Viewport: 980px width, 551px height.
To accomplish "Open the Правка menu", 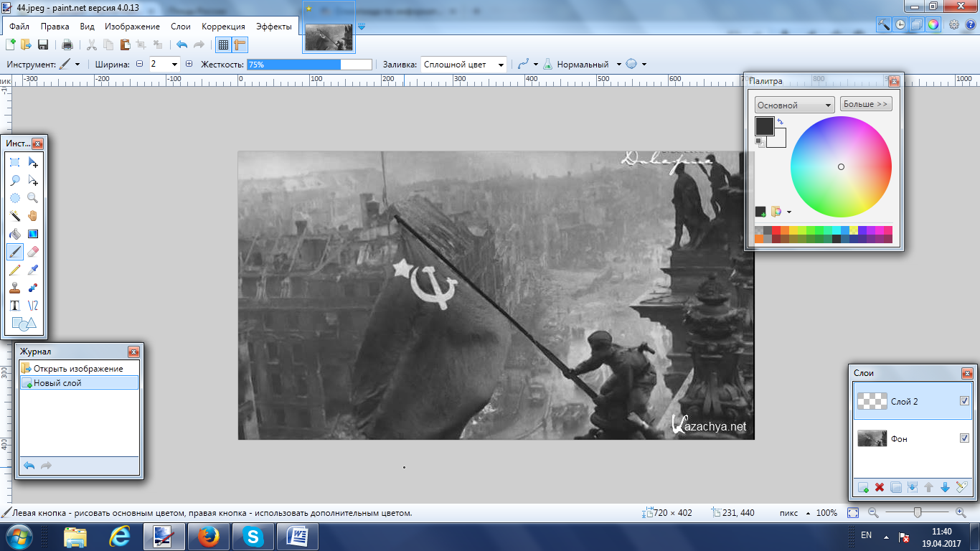I will (55, 27).
